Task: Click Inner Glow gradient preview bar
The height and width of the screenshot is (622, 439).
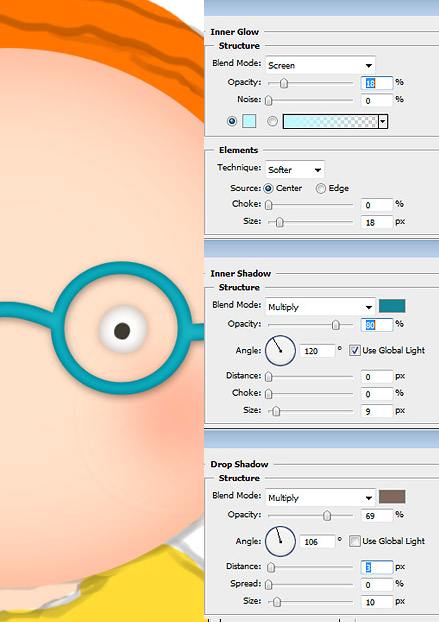Action: (x=330, y=121)
